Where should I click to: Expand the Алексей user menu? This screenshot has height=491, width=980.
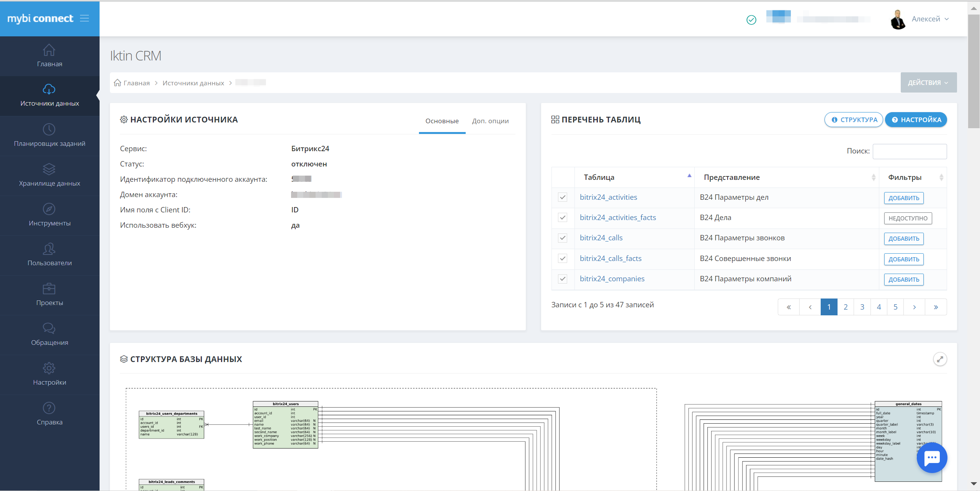(x=930, y=19)
